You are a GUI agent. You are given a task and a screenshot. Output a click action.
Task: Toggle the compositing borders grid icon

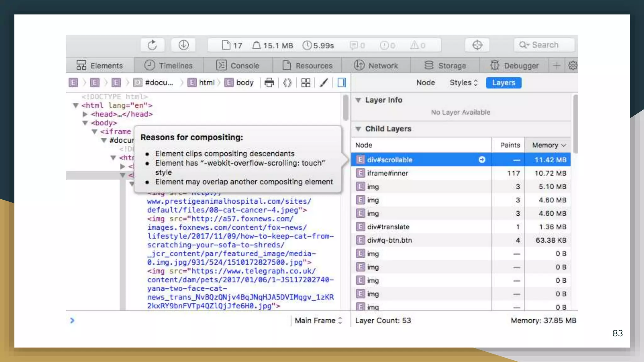tap(306, 83)
